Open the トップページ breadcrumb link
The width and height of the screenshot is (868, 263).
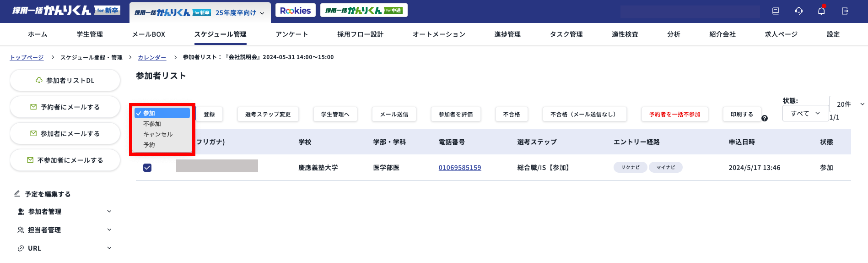(27, 57)
